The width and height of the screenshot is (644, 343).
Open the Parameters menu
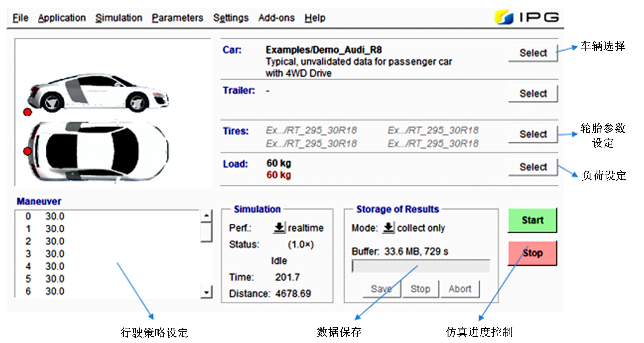pos(177,18)
